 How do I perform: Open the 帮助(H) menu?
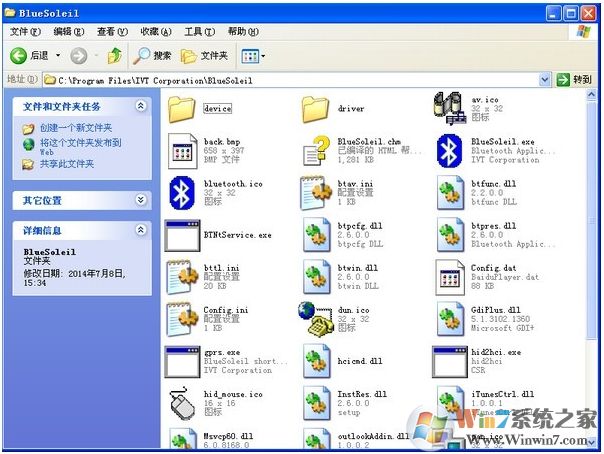click(243, 32)
